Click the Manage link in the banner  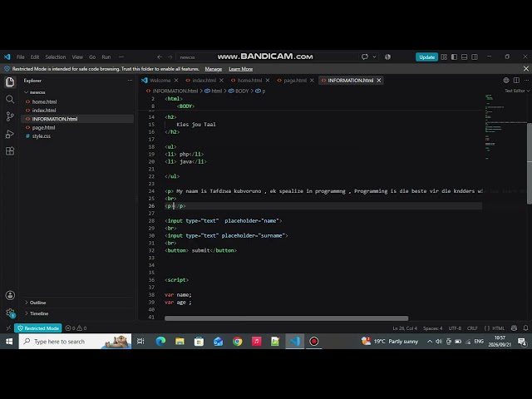pos(213,69)
